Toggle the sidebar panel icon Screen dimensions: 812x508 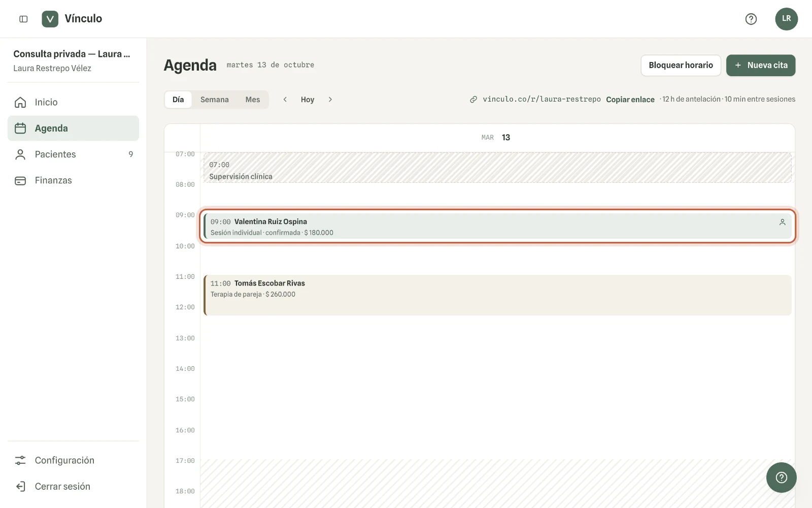(23, 19)
